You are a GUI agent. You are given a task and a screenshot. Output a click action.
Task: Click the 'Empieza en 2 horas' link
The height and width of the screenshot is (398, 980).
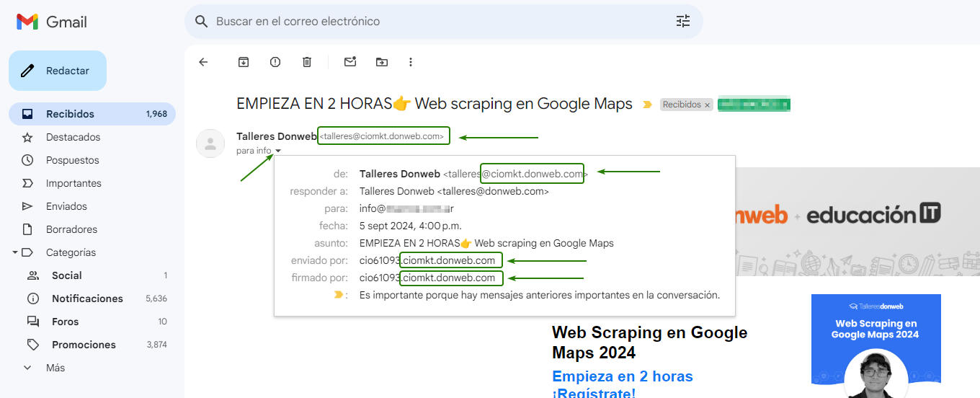[x=623, y=376]
